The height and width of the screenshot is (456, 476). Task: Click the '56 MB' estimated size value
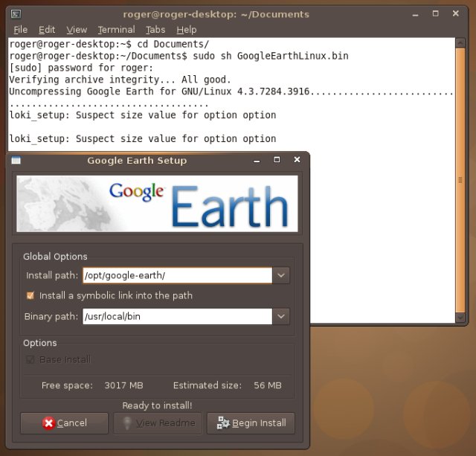coord(268,385)
